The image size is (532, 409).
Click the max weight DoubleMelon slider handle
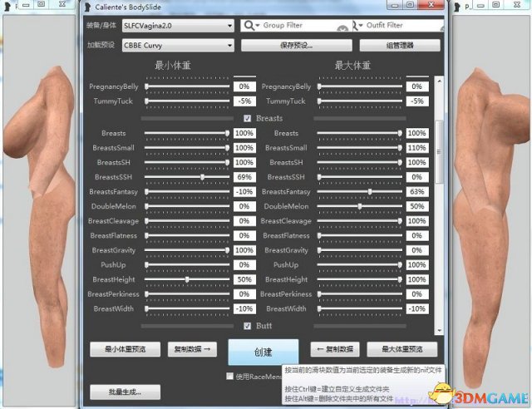coord(360,206)
